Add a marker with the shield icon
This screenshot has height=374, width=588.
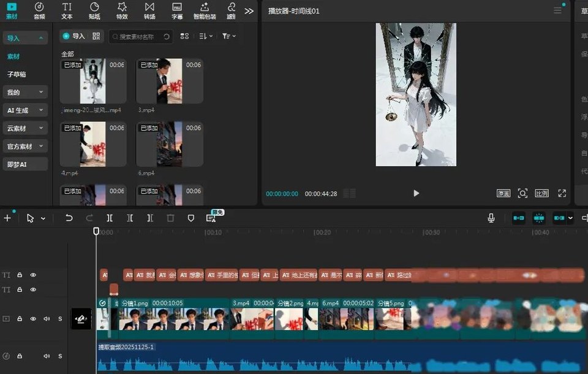point(191,218)
